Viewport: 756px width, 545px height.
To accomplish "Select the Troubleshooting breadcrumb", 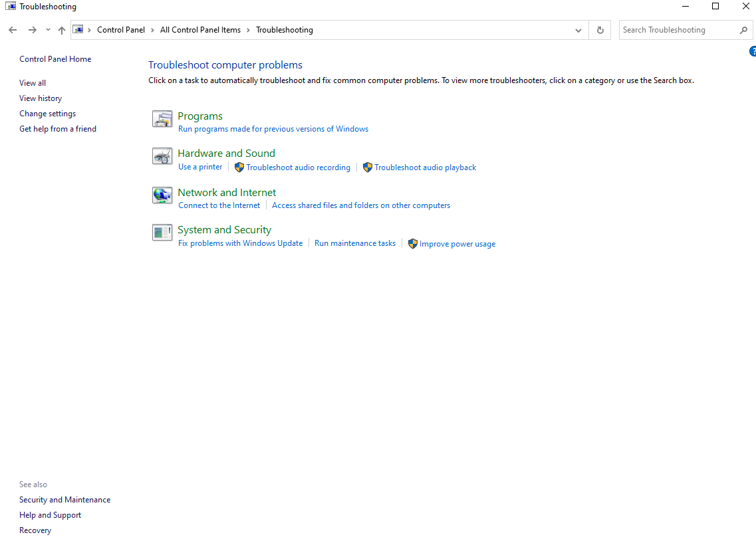I will [285, 30].
